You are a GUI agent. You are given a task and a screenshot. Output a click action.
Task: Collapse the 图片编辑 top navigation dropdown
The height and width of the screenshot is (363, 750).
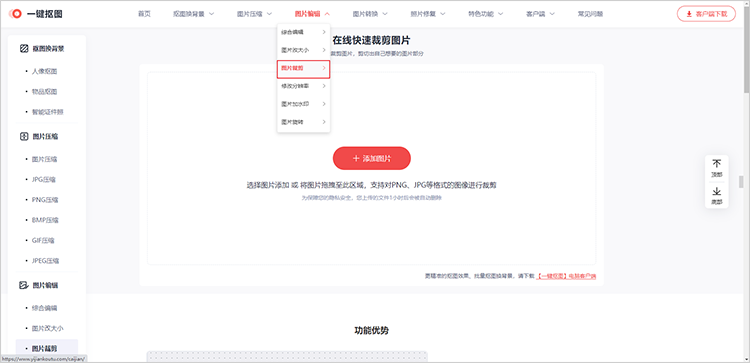tap(312, 14)
